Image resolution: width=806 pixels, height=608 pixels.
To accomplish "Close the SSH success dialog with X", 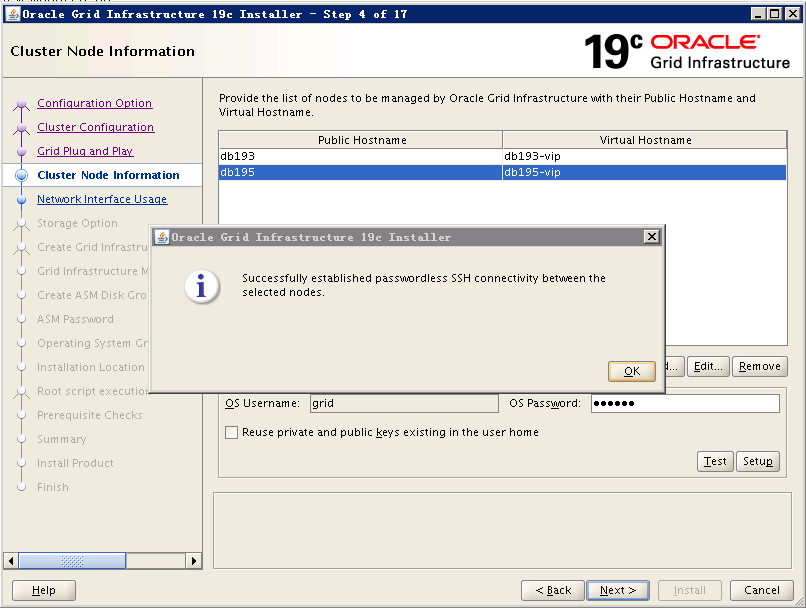I will point(652,236).
